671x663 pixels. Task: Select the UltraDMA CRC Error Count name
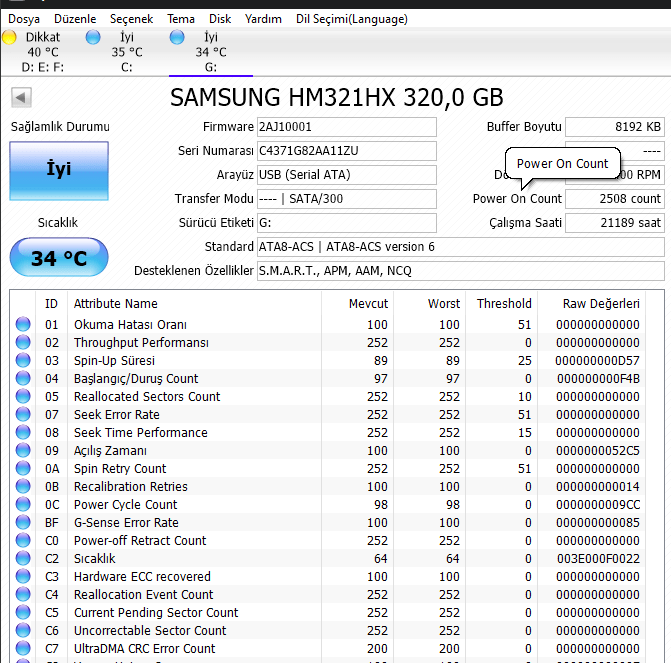pos(145,648)
